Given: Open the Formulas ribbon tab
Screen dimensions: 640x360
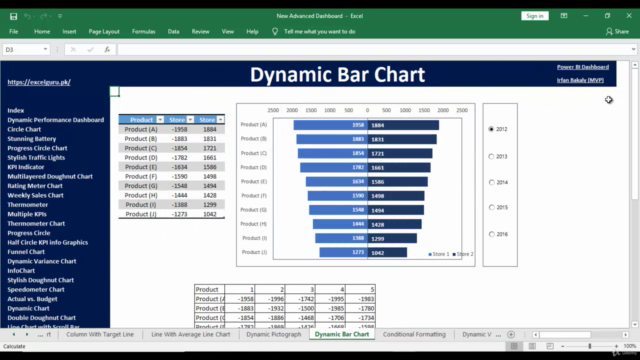Looking at the screenshot, I should pos(144,31).
